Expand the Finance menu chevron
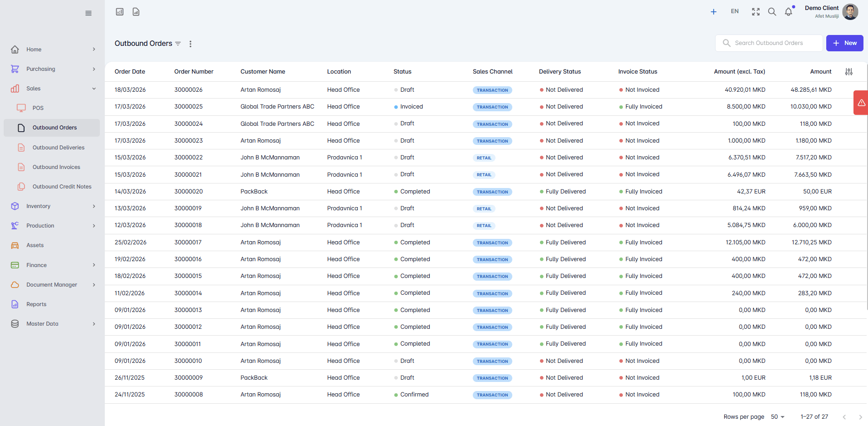The image size is (868, 426). [x=94, y=265]
